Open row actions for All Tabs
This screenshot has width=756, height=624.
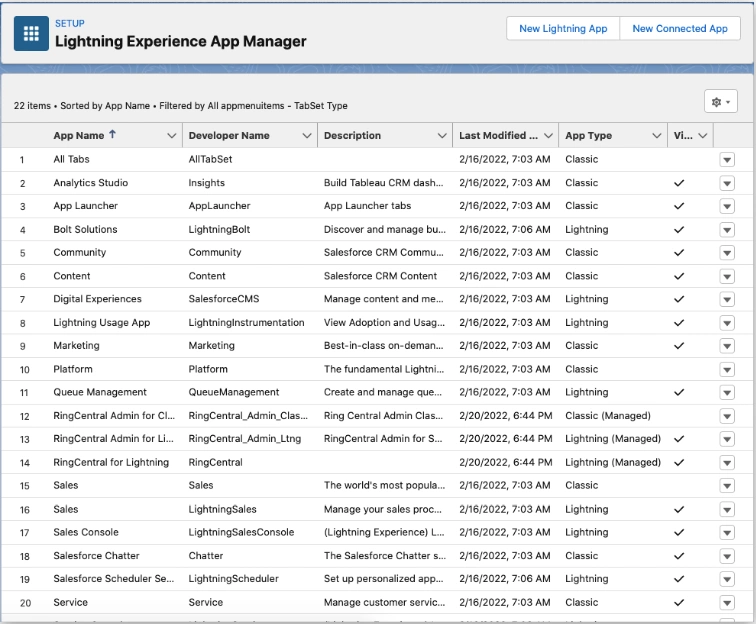coord(727,160)
